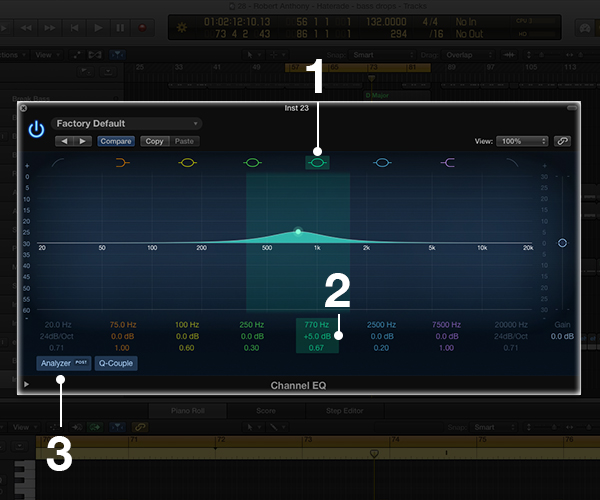
Task: Click the yellow cycle region in Tracks ruler
Action: coord(358,67)
